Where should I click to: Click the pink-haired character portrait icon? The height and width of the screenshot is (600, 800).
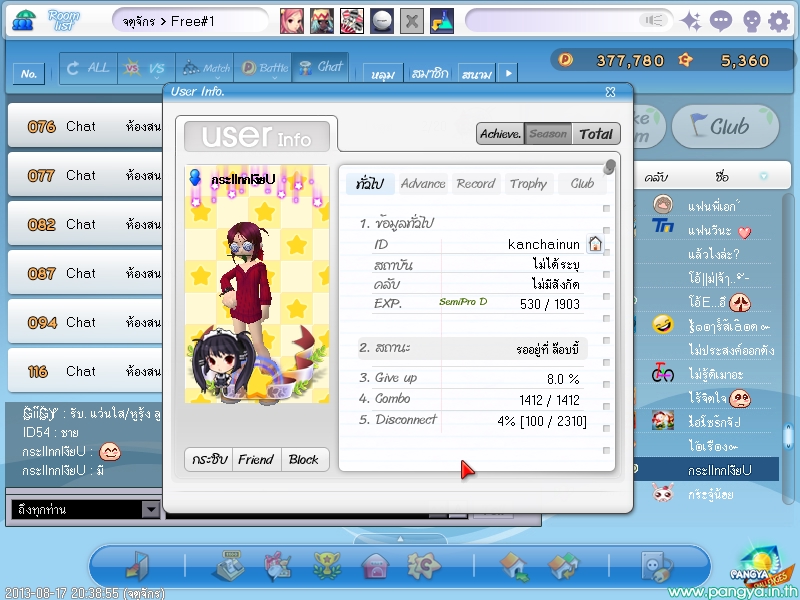coord(292,21)
